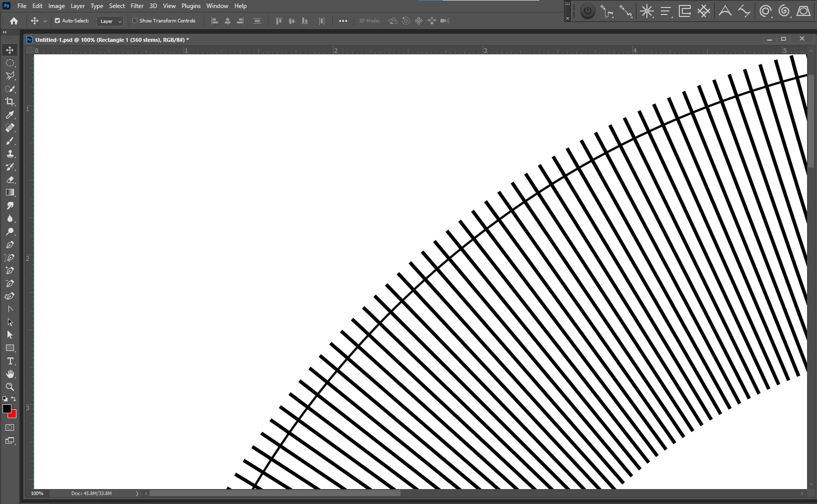
Task: Open the Layer menu
Action: tap(77, 6)
